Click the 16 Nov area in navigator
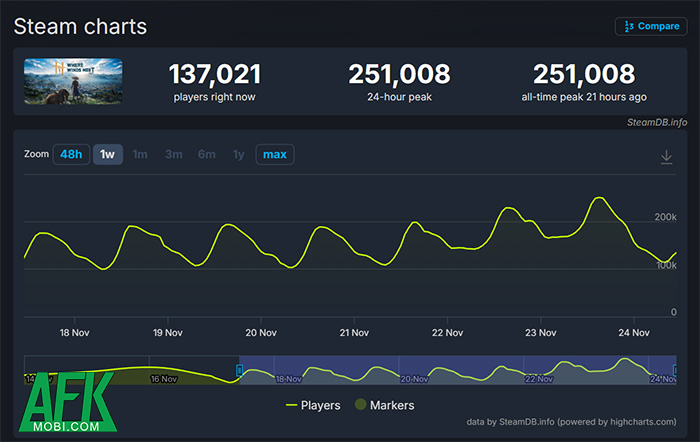The width and height of the screenshot is (700, 442). (x=163, y=379)
